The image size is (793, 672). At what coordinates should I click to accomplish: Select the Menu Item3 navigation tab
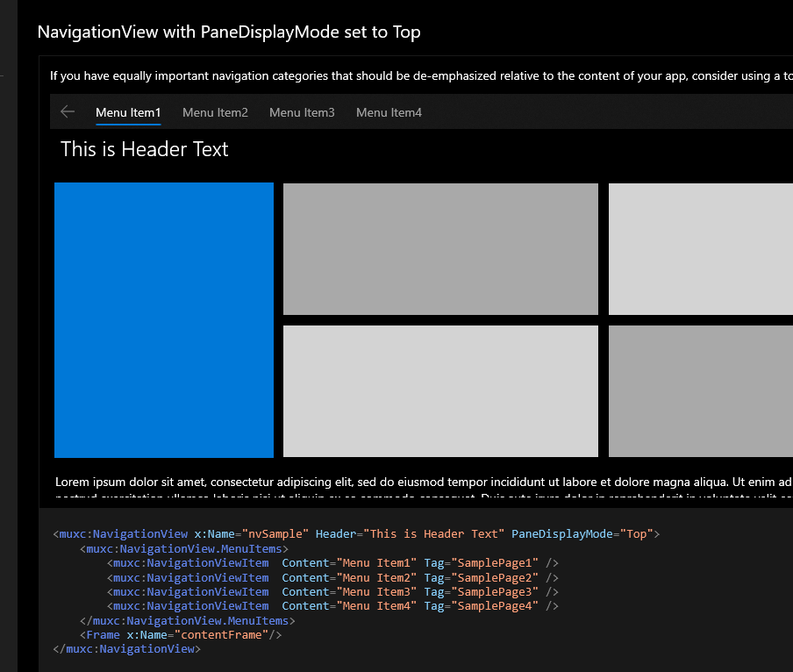tap(302, 112)
